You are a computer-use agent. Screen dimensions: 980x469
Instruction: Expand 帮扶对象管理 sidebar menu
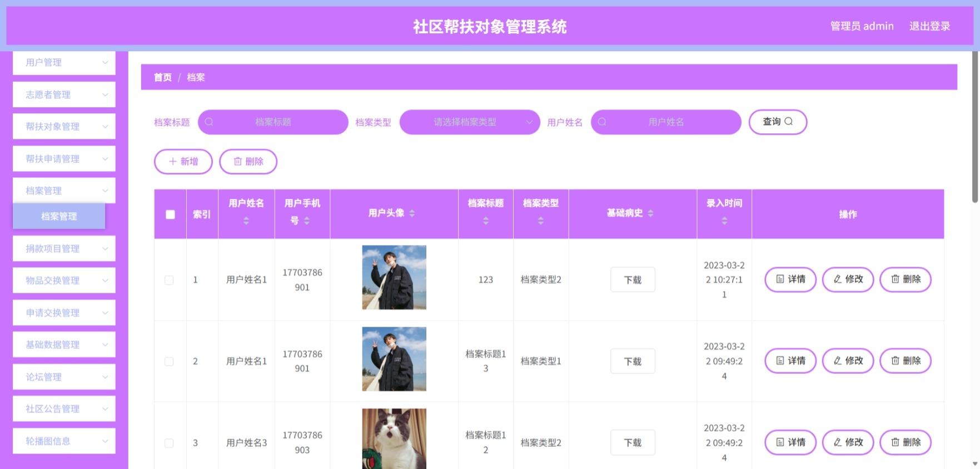(64, 126)
